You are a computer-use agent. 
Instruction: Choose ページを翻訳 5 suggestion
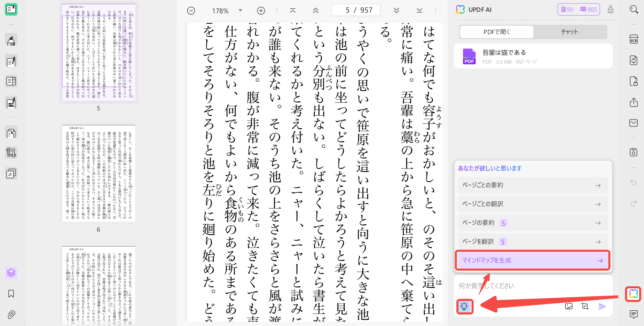533,242
